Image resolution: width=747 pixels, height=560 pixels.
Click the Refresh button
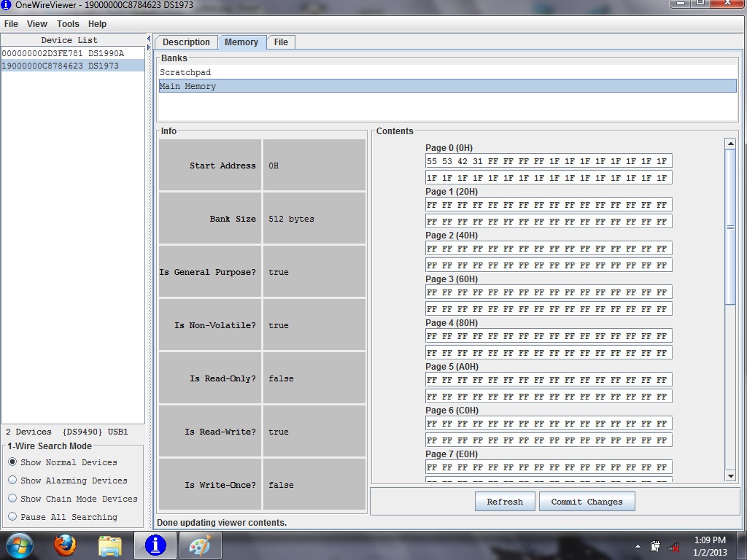click(x=505, y=502)
